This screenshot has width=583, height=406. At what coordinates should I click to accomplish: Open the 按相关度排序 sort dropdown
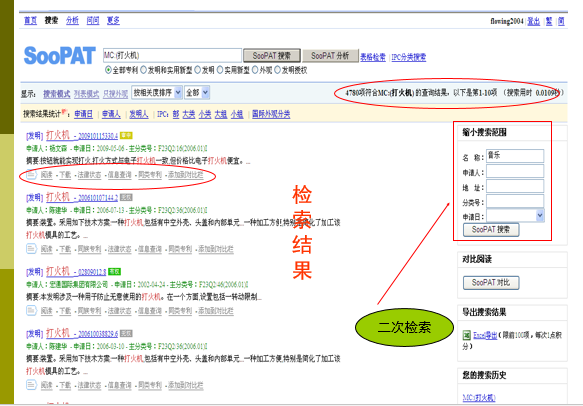tap(157, 93)
